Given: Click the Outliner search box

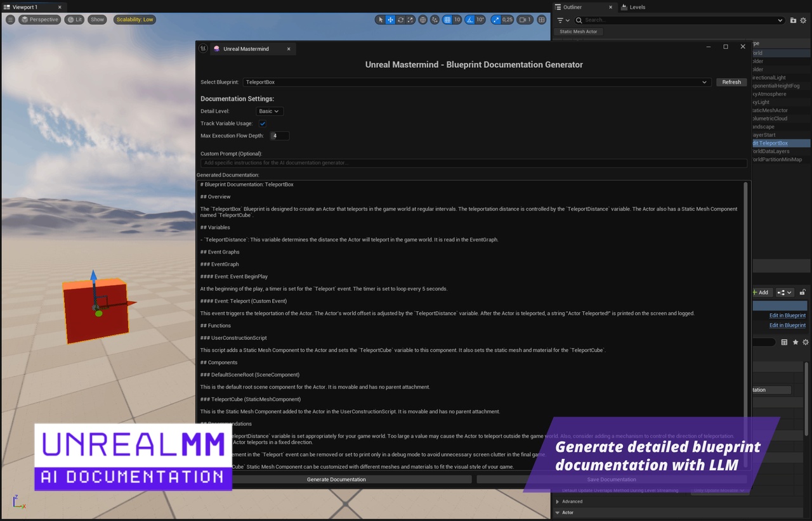Looking at the screenshot, I should click(679, 20).
